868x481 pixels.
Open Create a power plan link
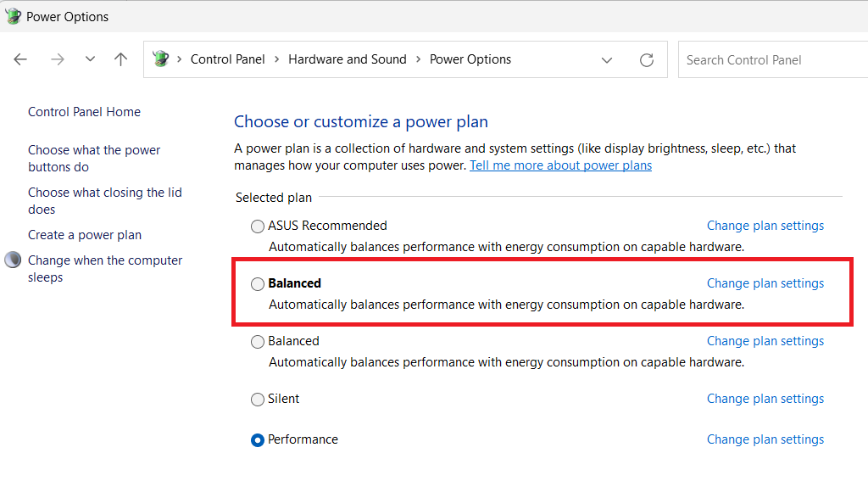pyautogui.click(x=85, y=235)
